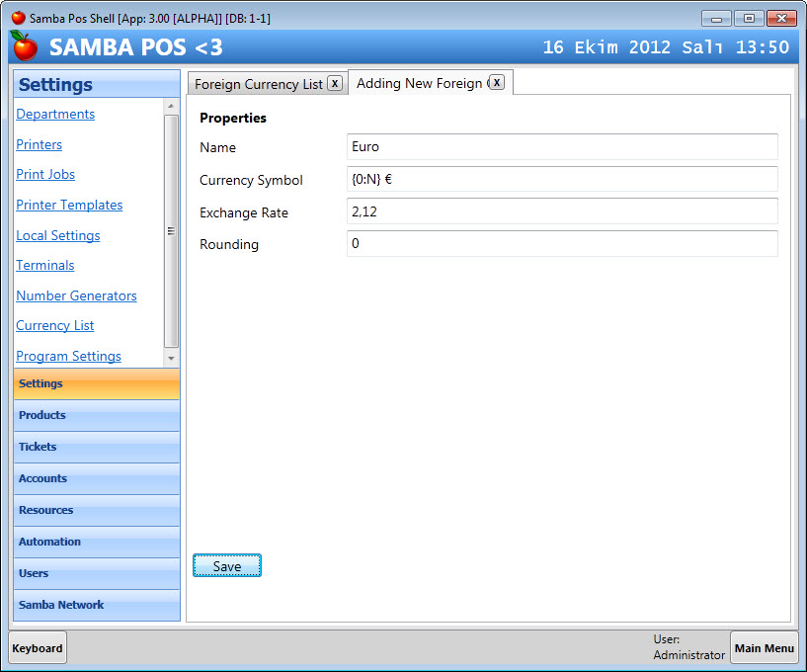This screenshot has width=807, height=672.
Task: Open the Keyboard button
Action: (x=38, y=648)
